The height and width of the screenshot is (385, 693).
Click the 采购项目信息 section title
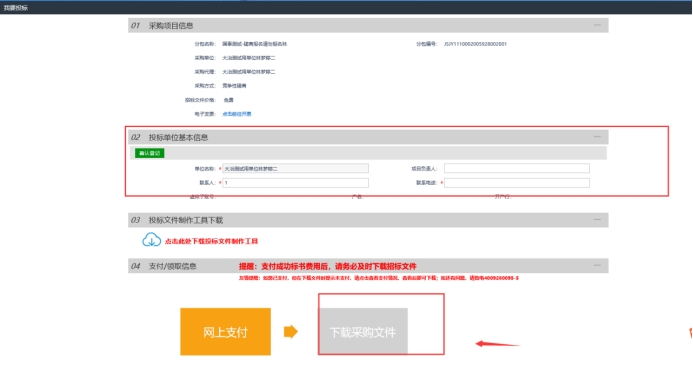coord(171,26)
